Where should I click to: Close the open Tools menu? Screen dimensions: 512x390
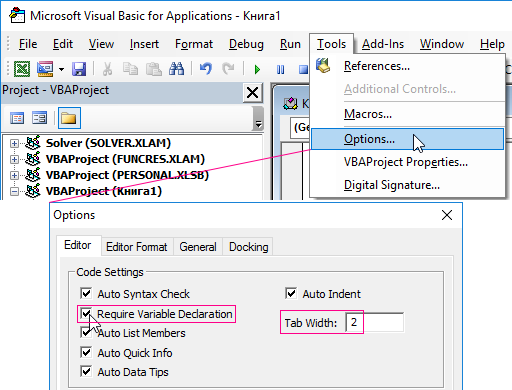click(331, 44)
